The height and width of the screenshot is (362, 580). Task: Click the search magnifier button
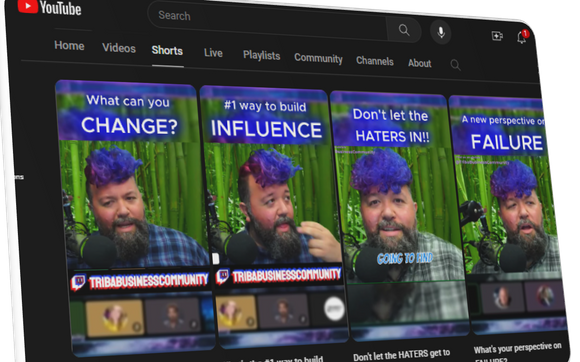tap(404, 30)
